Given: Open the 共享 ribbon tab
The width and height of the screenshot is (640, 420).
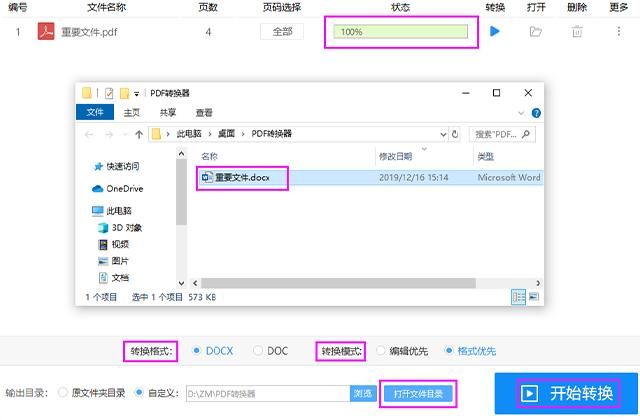Looking at the screenshot, I should pos(167,113).
